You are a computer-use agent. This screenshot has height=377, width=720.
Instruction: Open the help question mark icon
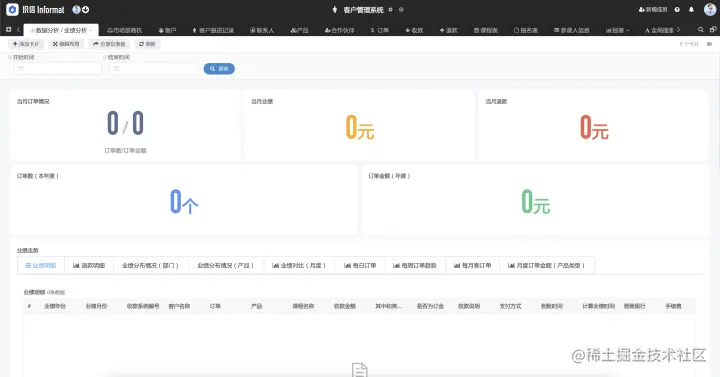pos(677,10)
